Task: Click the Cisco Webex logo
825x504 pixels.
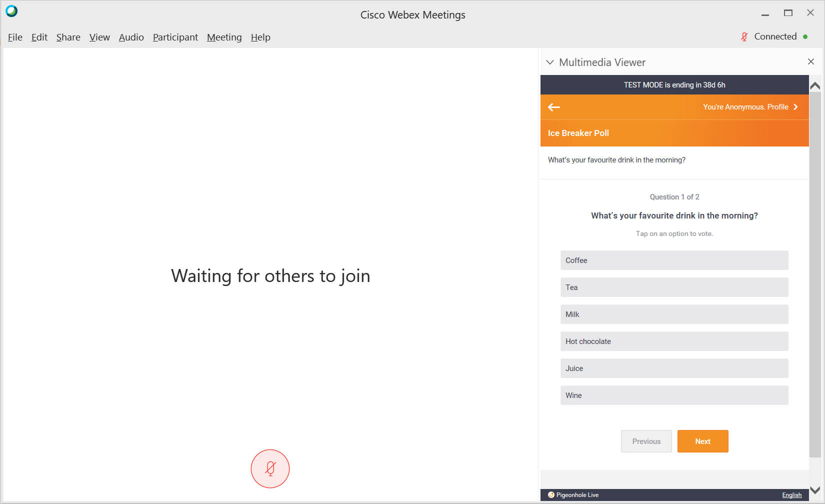Action: (x=11, y=10)
